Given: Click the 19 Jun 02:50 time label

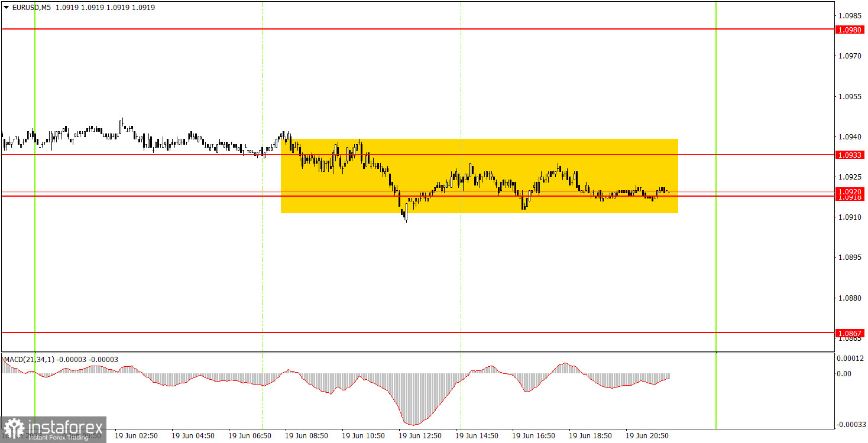Looking at the screenshot, I should coord(135,435).
